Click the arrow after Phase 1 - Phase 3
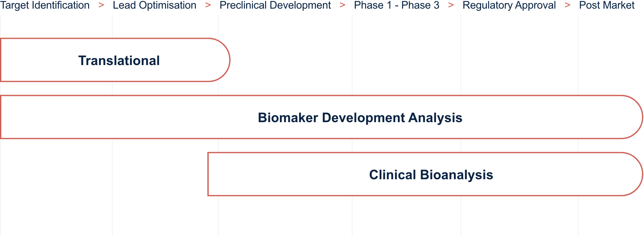The width and height of the screenshot is (644, 237). [451, 5]
